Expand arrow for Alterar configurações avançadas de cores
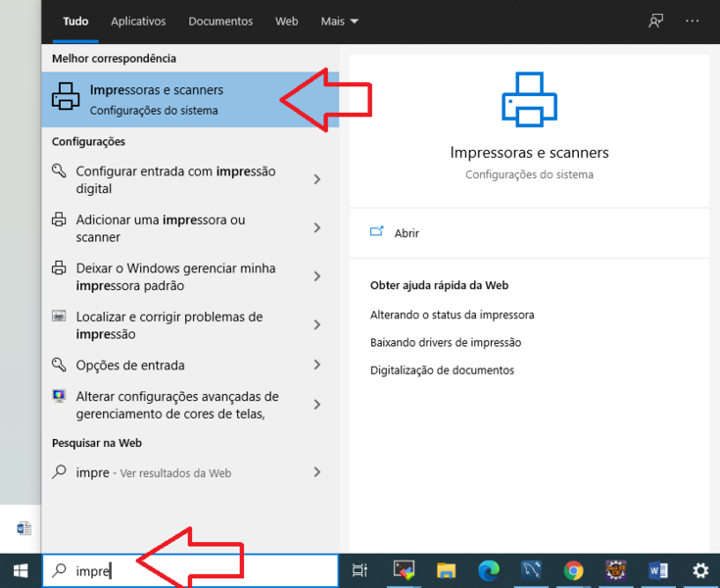The image size is (720, 588). 316,404
